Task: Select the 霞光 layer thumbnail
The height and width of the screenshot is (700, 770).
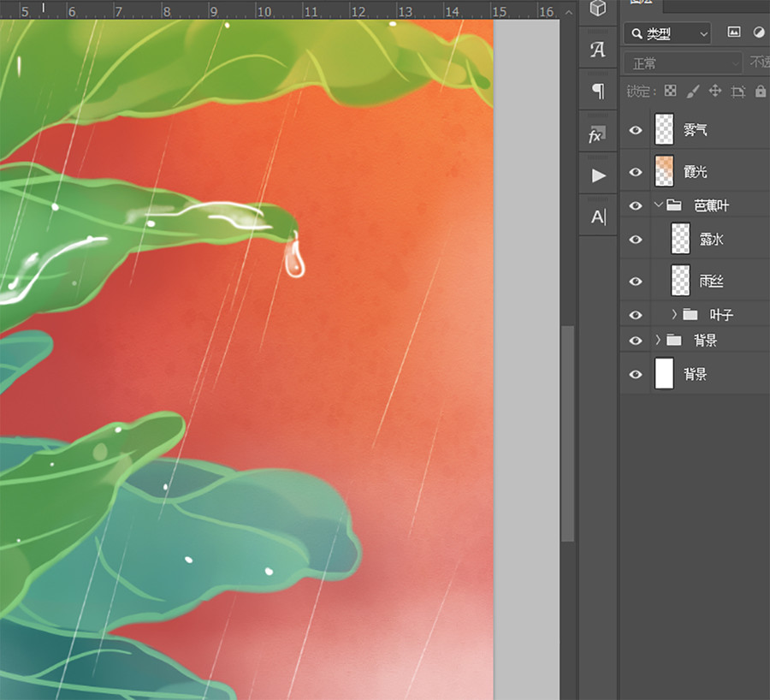Action: [664, 171]
